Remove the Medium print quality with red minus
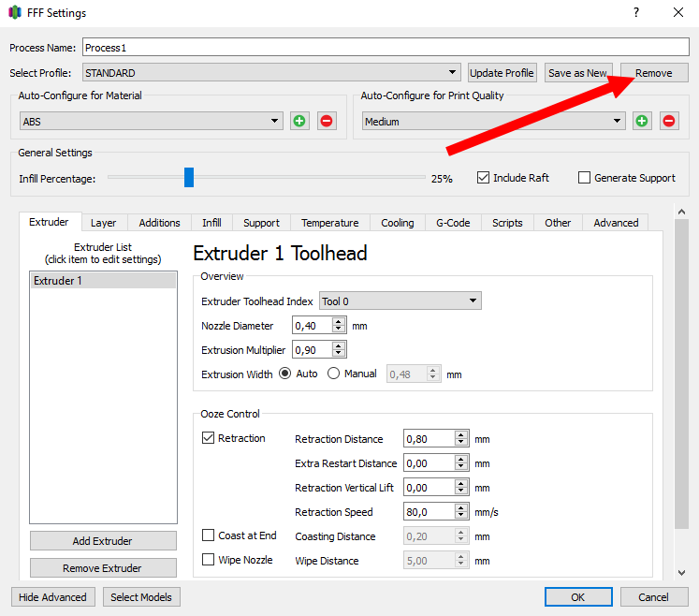This screenshot has width=699, height=616. pyautogui.click(x=669, y=121)
